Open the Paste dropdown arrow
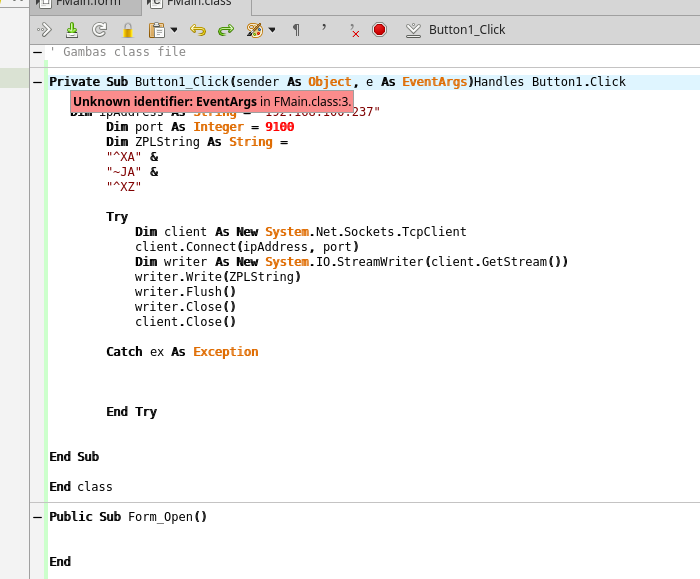The image size is (700, 579). pyautogui.click(x=174, y=30)
